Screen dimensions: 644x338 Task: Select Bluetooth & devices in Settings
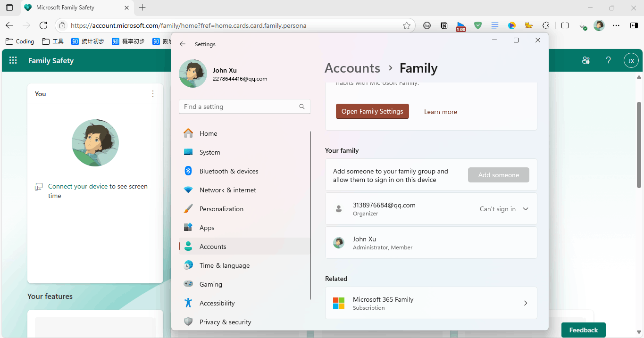244,171
